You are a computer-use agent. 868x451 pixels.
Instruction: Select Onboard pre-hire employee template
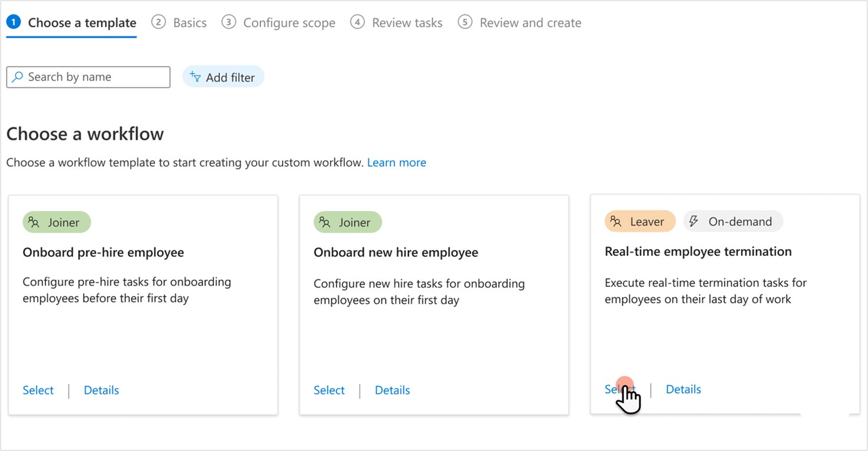click(38, 390)
